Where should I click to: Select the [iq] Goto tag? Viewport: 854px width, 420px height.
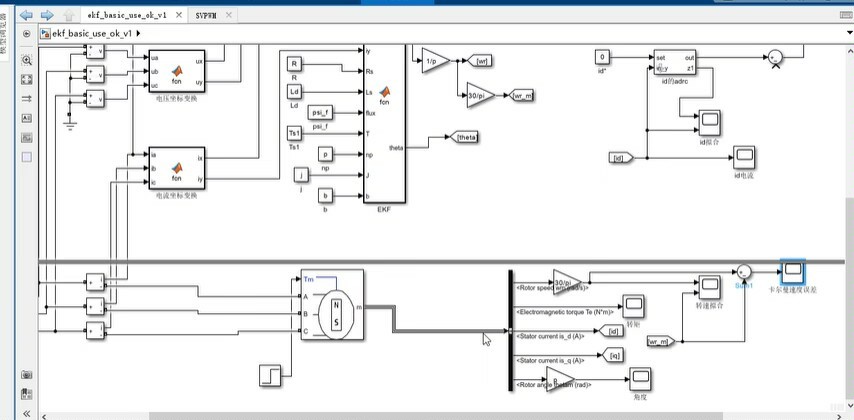click(x=613, y=355)
